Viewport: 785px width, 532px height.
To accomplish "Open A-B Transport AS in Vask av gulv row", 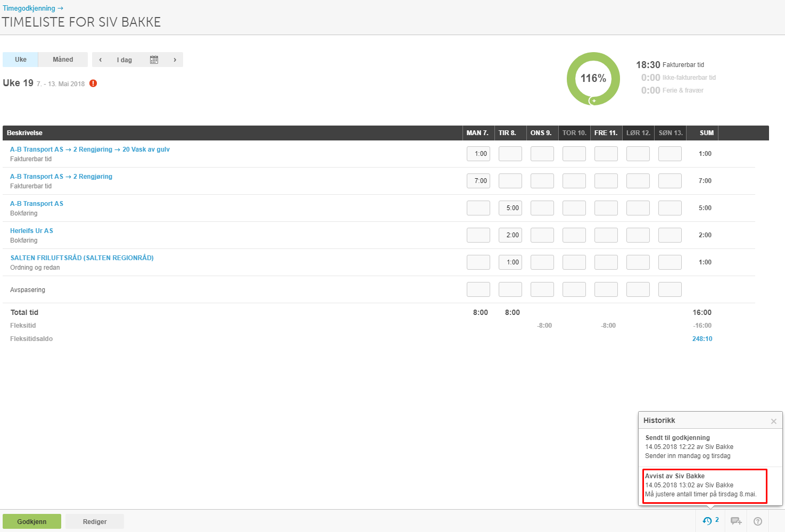I will pos(37,149).
